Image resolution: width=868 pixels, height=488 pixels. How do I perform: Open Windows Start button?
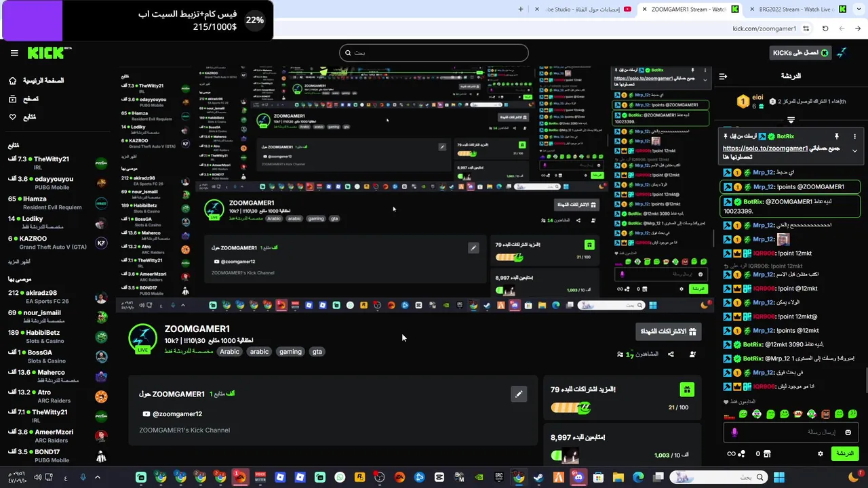pos(779,478)
